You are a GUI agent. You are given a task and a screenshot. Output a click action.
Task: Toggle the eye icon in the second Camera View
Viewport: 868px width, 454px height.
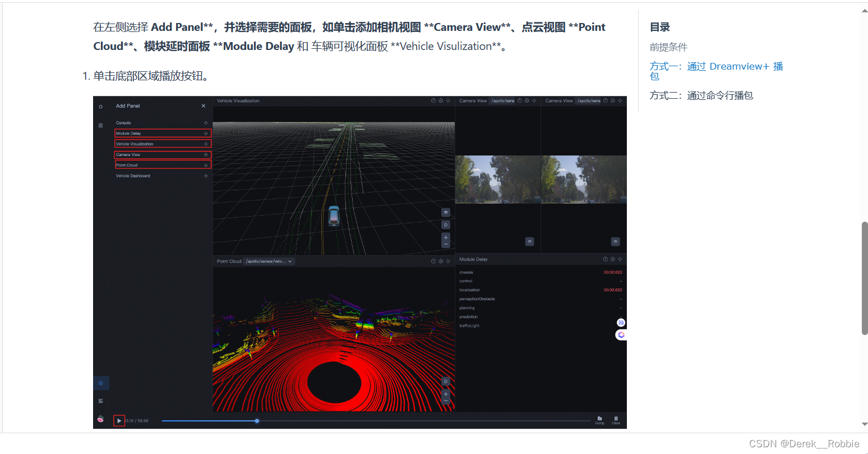(615, 241)
